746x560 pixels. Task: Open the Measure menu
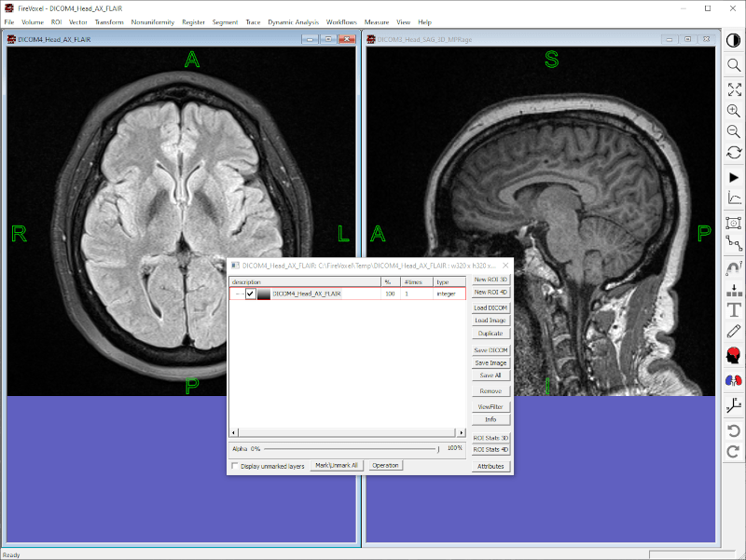coord(377,21)
